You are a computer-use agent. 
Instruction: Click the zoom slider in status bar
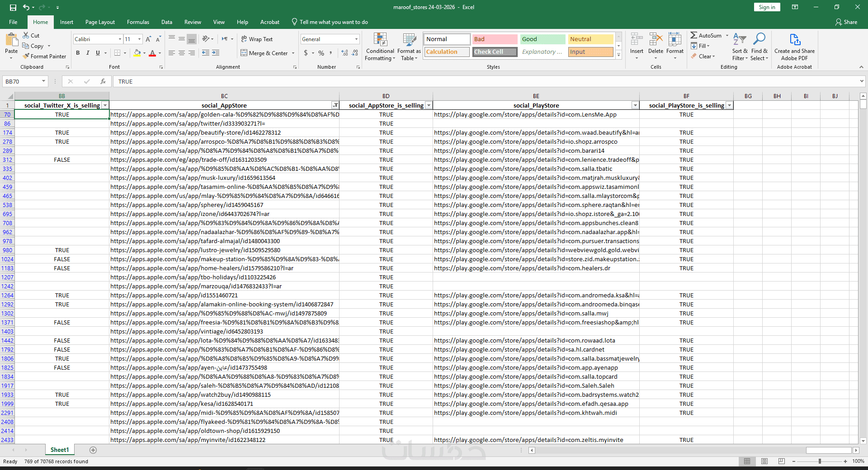coord(820,461)
